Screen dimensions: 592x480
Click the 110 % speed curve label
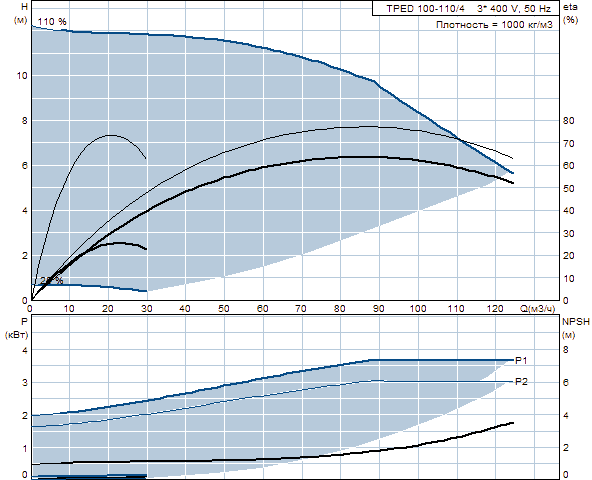(52, 22)
